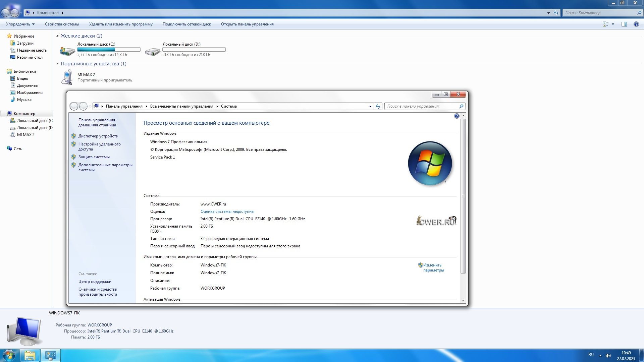Click Все элементы панели управления breadcrumb
This screenshot has width=644, height=362.
pos(181,106)
